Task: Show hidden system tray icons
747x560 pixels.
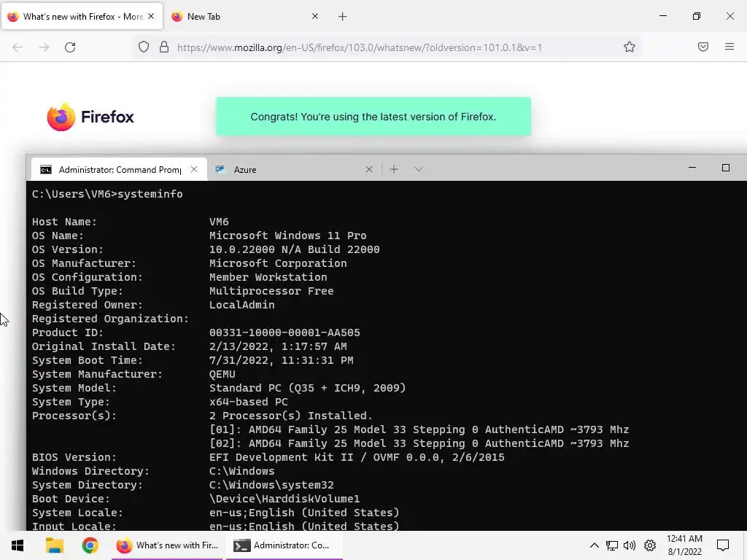Action: tap(594, 545)
